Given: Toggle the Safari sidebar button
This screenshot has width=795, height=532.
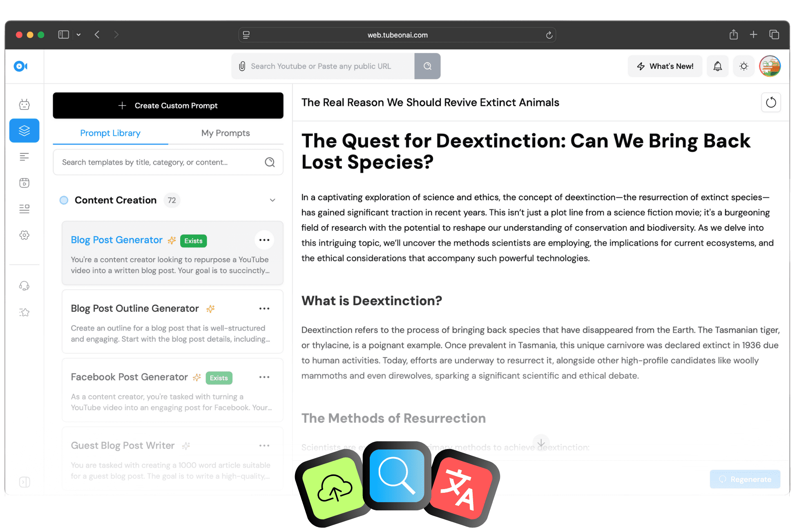Looking at the screenshot, I should pos(64,35).
